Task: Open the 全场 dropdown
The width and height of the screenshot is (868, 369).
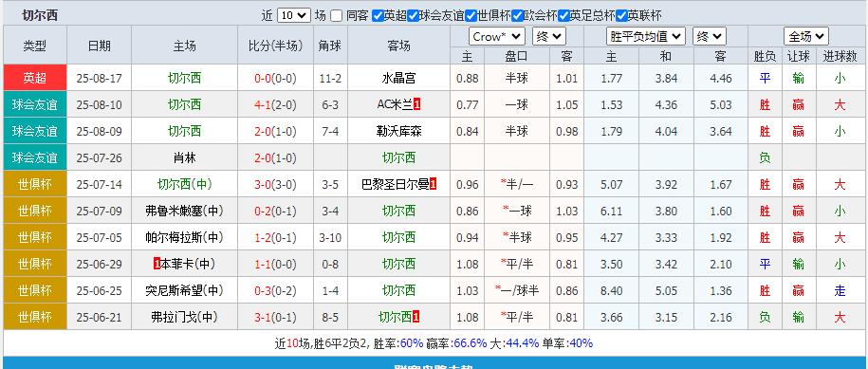Action: [806, 36]
